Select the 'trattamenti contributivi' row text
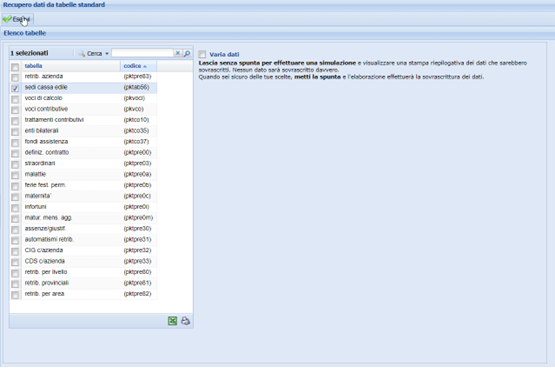Viewport: 555px width, 368px height. pos(54,120)
